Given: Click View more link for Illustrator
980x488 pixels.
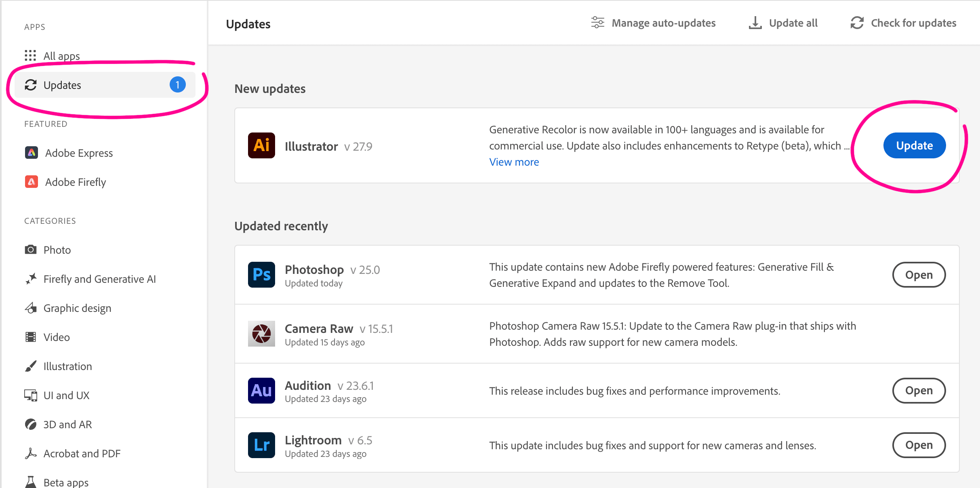Looking at the screenshot, I should 514,162.
